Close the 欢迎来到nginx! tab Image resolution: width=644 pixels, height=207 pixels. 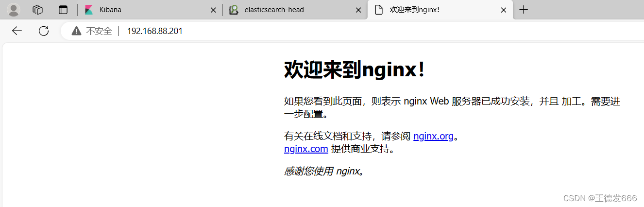coord(504,10)
